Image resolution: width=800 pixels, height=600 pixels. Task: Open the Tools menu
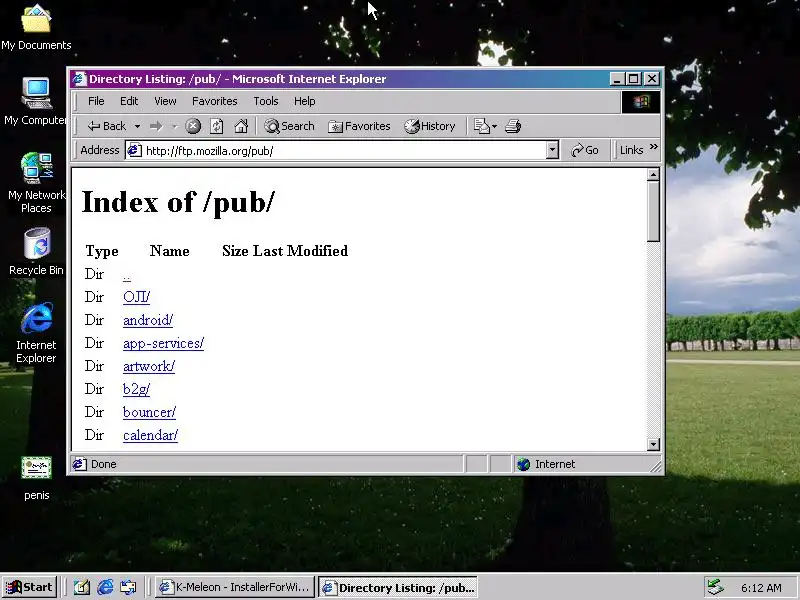click(x=266, y=101)
